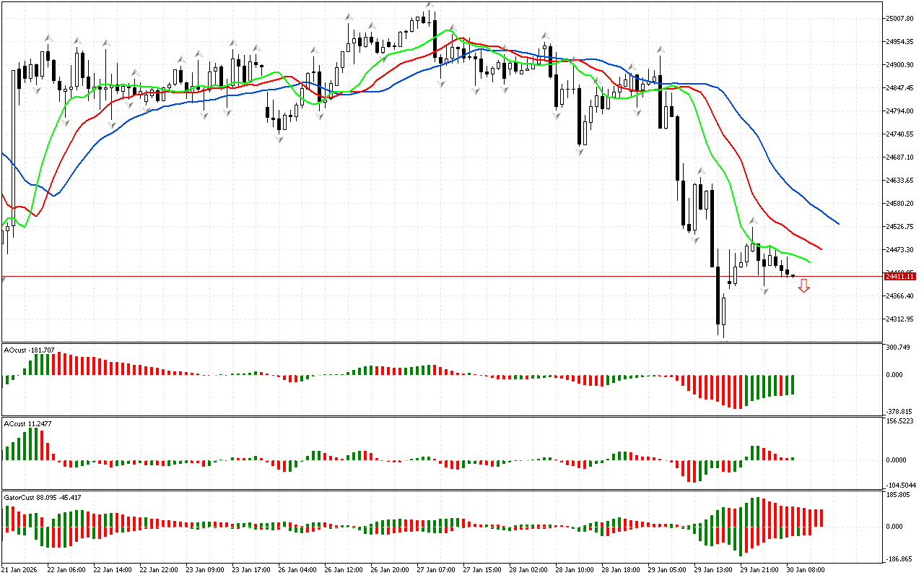
Task: Select the down fractal below the latest candles
Action: pyautogui.click(x=764, y=290)
